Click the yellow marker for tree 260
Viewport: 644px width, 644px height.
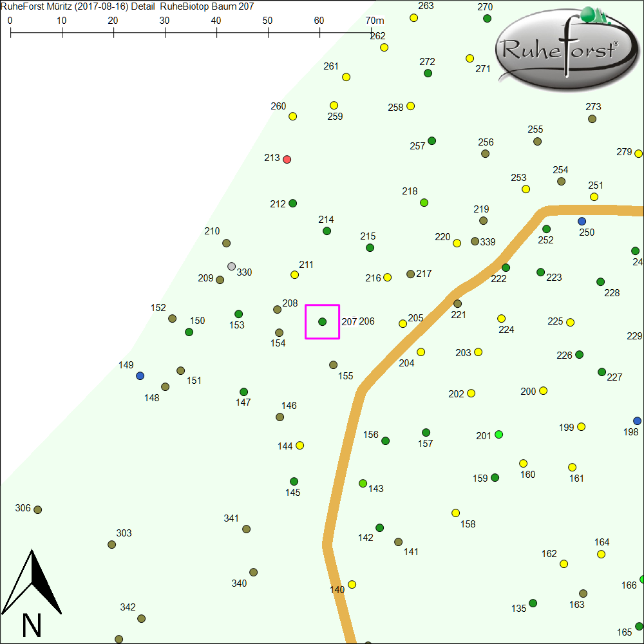tap(292, 117)
